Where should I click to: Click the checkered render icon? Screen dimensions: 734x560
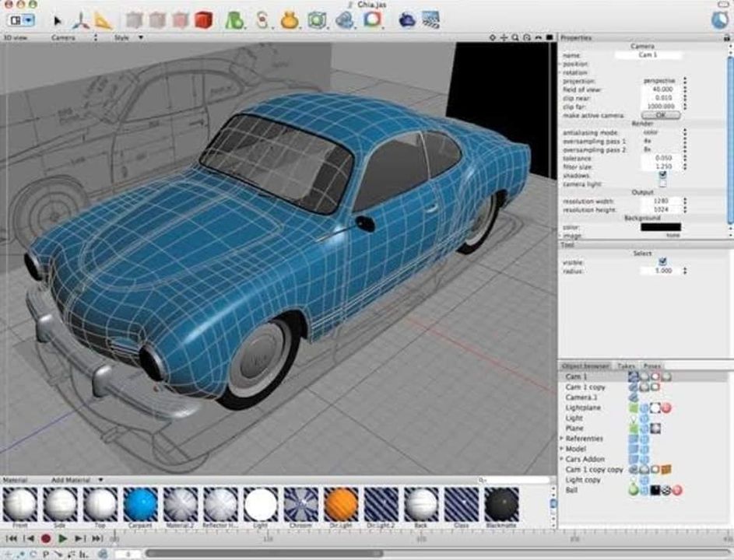430,19
